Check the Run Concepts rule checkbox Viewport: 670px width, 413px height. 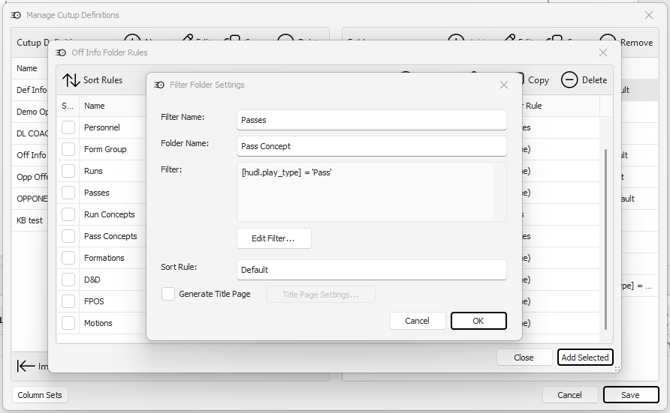click(x=68, y=214)
